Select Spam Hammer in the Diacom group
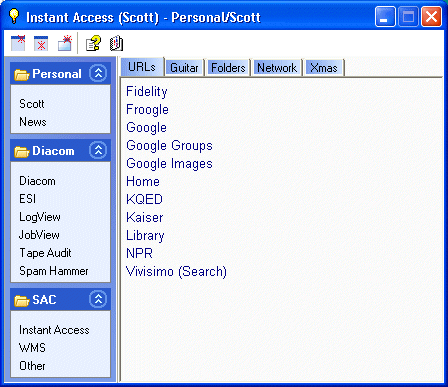This screenshot has height=387, width=448. (x=54, y=271)
